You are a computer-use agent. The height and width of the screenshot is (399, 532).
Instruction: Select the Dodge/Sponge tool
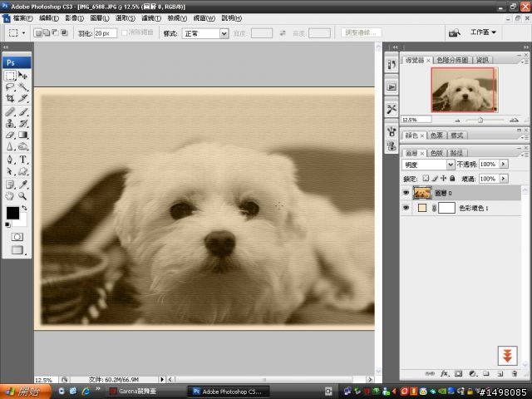pyautogui.click(x=22, y=146)
